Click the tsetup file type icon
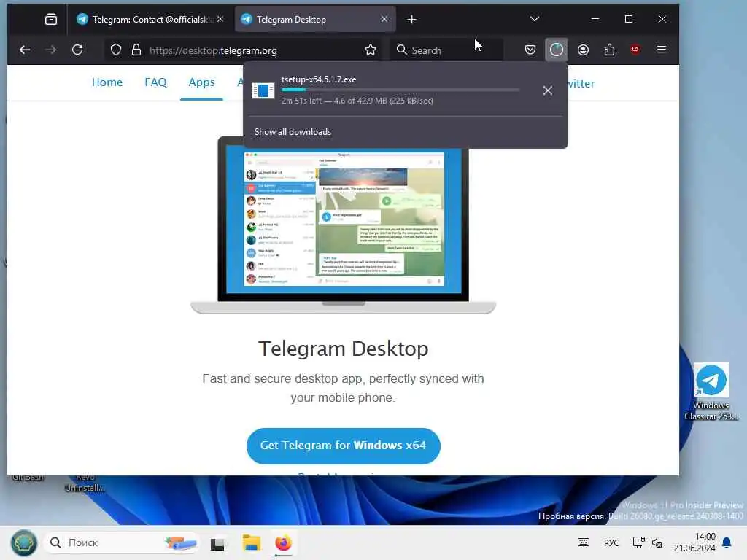This screenshot has height=560, width=747. coord(263,90)
